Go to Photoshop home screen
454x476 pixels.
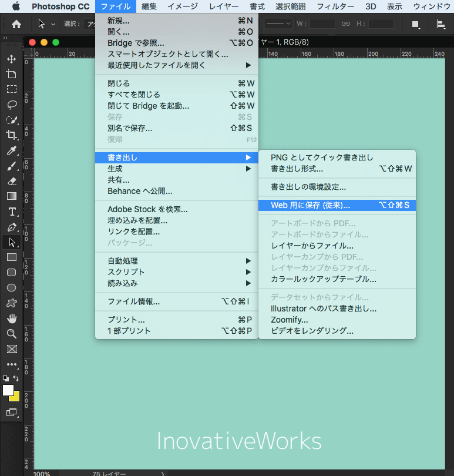(16, 24)
